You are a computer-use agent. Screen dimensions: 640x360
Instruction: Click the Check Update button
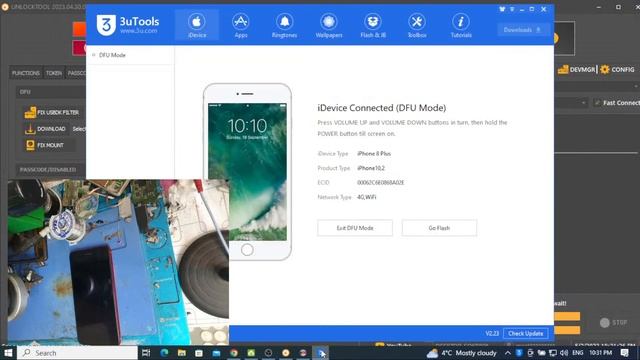point(525,333)
